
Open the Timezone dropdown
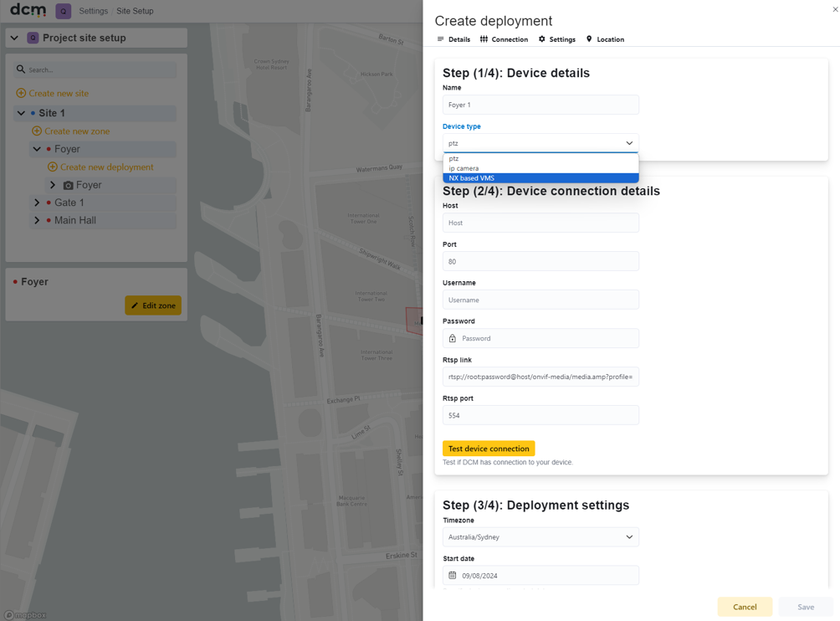[x=540, y=536]
